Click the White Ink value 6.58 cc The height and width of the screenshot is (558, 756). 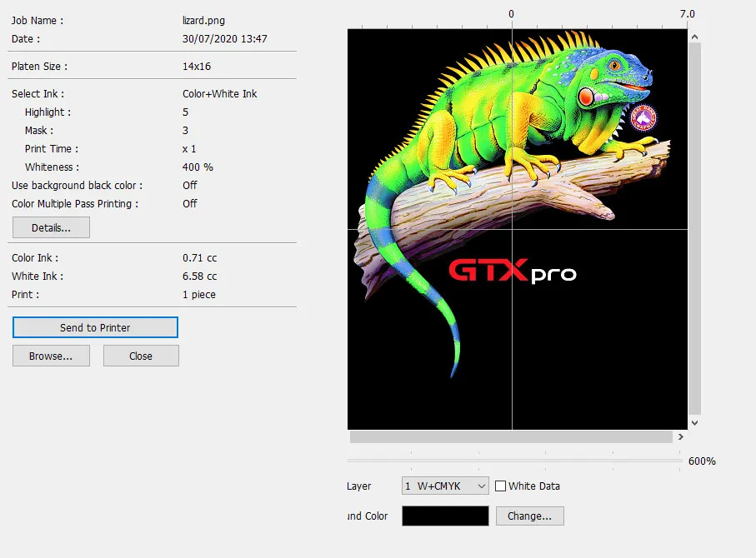click(x=199, y=277)
